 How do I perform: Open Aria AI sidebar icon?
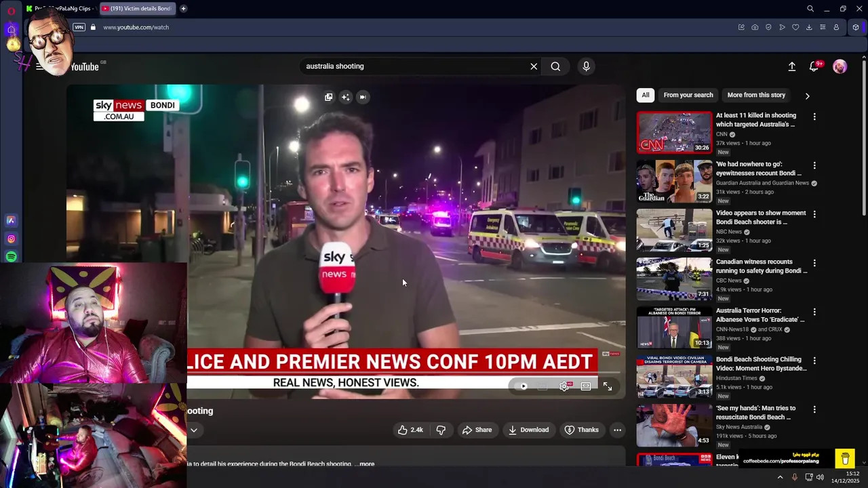click(x=11, y=220)
